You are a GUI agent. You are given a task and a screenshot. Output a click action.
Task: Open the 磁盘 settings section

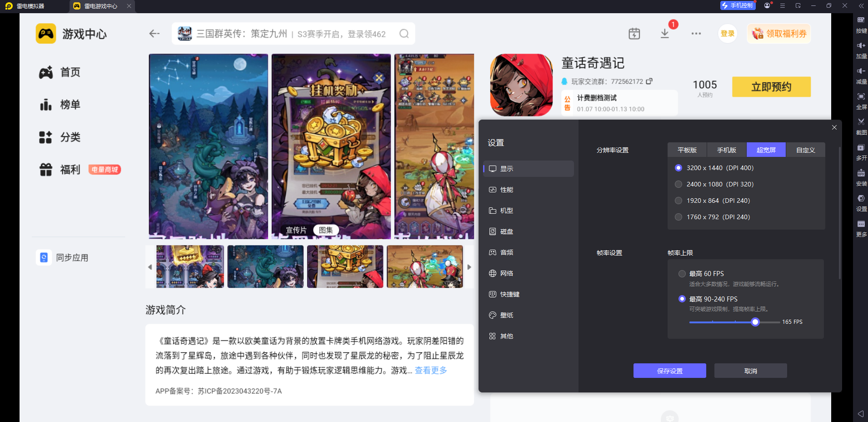[x=529, y=231]
